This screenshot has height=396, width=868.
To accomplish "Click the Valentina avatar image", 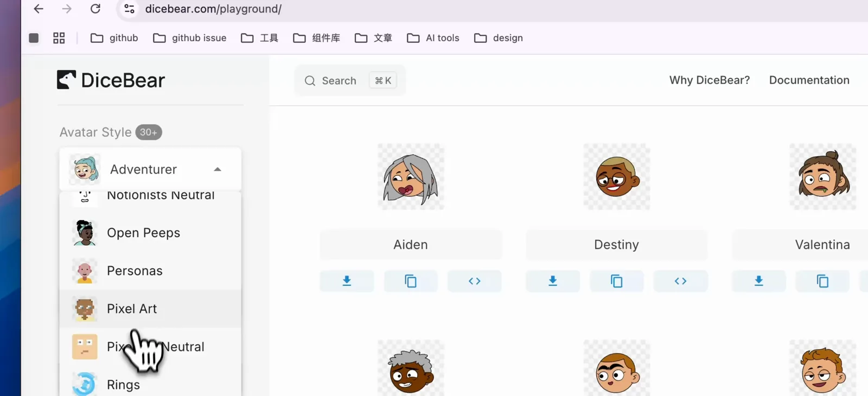I will (823, 177).
